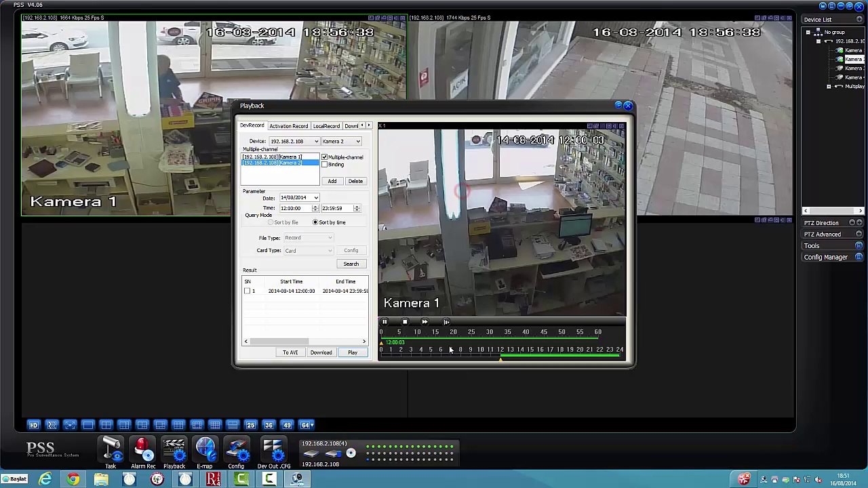Open the E-map tool
This screenshot has width=868, height=488.
point(205,453)
